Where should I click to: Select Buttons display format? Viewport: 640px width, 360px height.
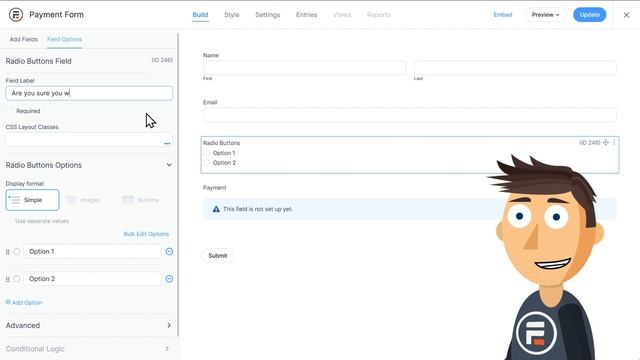140,200
